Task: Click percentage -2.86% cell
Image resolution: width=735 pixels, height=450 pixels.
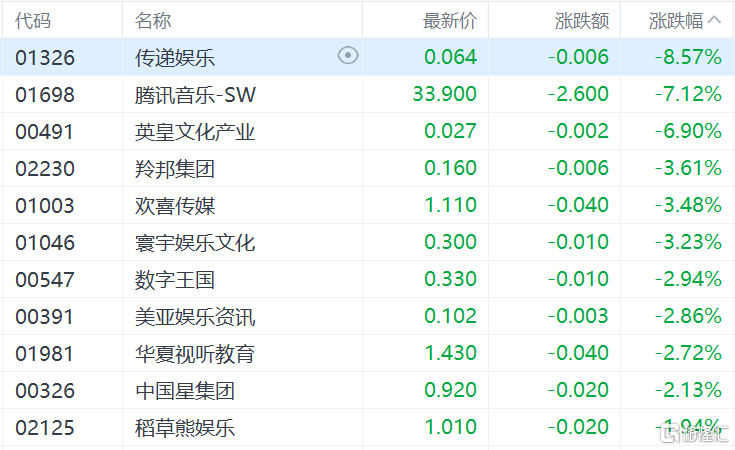Action: [x=688, y=316]
